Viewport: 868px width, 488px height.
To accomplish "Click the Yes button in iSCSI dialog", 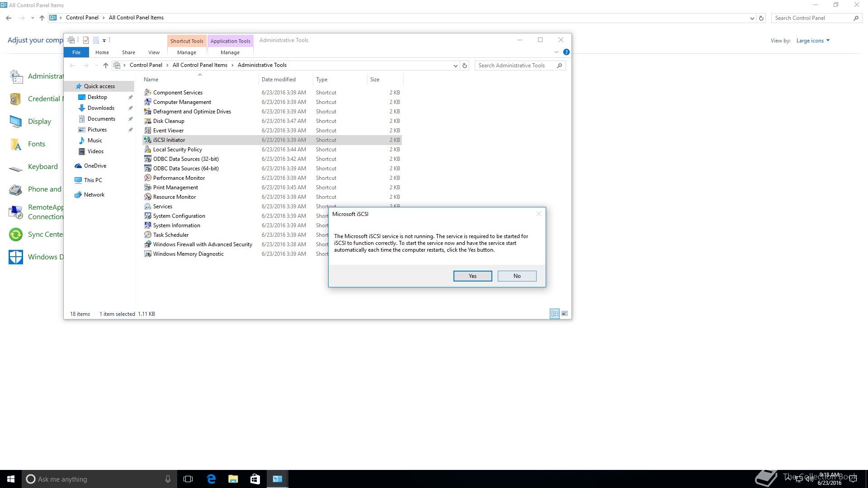I will point(472,276).
